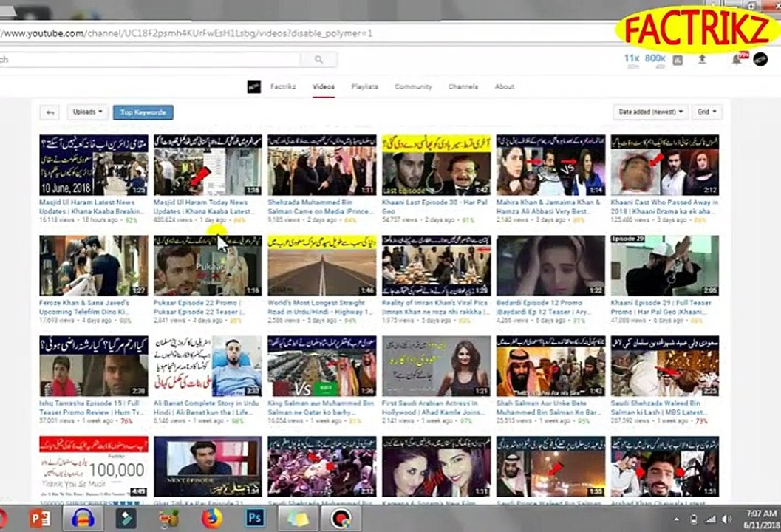Go to the Channels tab

[463, 86]
